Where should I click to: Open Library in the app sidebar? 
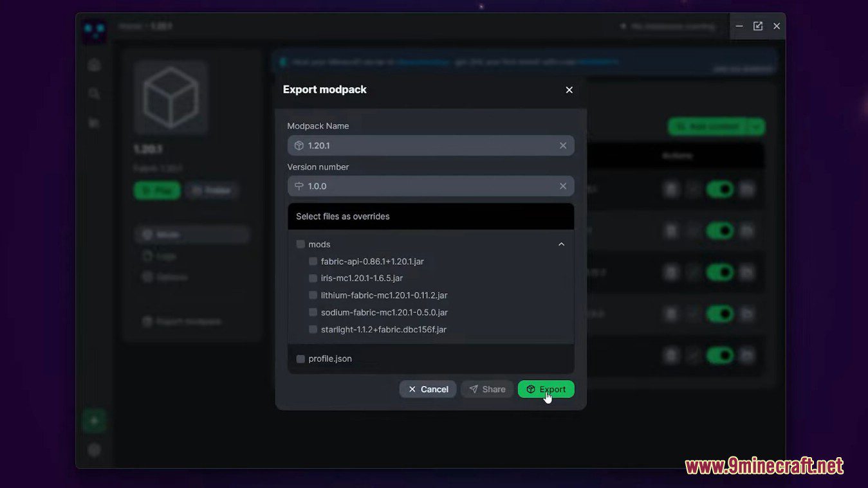click(x=95, y=123)
